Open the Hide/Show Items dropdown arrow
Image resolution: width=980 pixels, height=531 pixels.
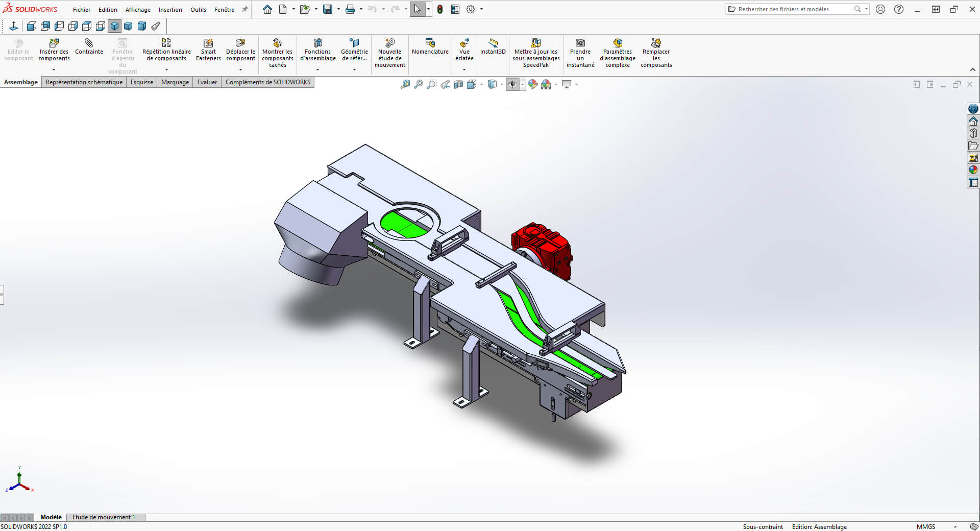point(522,84)
